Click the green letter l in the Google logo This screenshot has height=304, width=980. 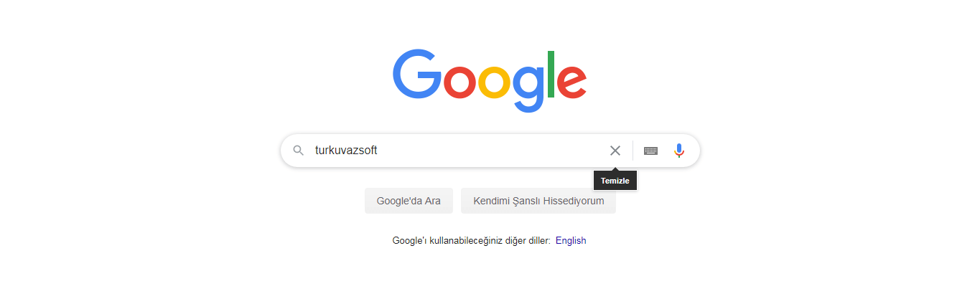point(551,74)
